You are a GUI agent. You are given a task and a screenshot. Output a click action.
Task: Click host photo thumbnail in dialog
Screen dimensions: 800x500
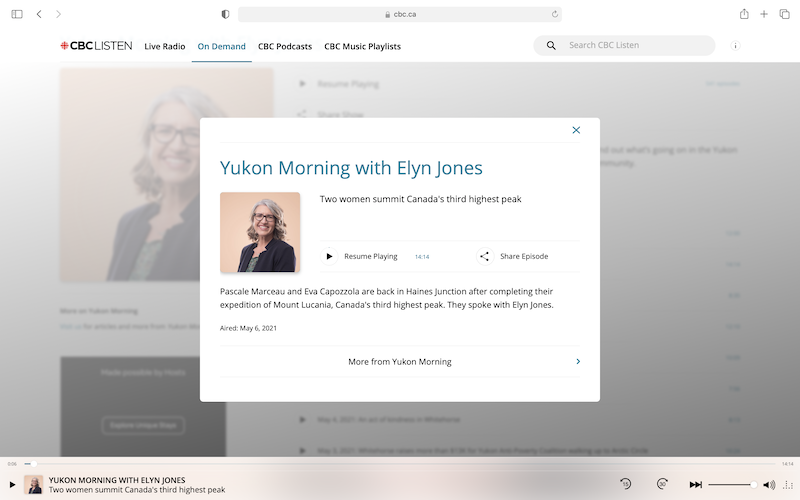pyautogui.click(x=260, y=232)
